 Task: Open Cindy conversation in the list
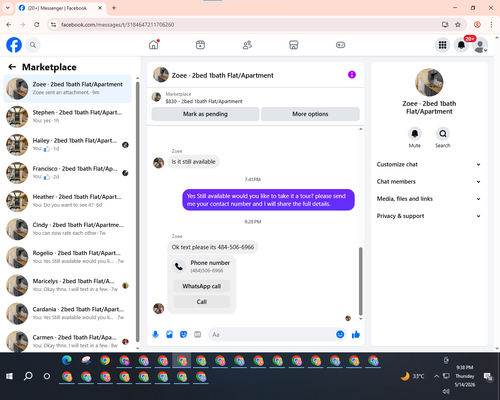pos(67,229)
